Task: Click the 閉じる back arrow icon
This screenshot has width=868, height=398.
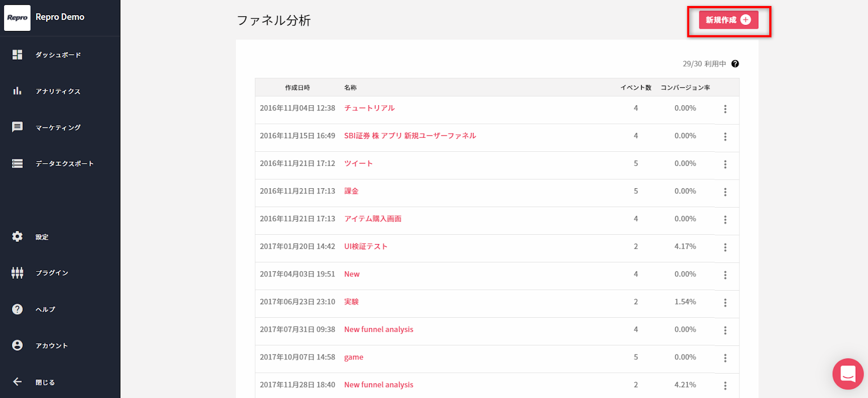Action: [17, 382]
